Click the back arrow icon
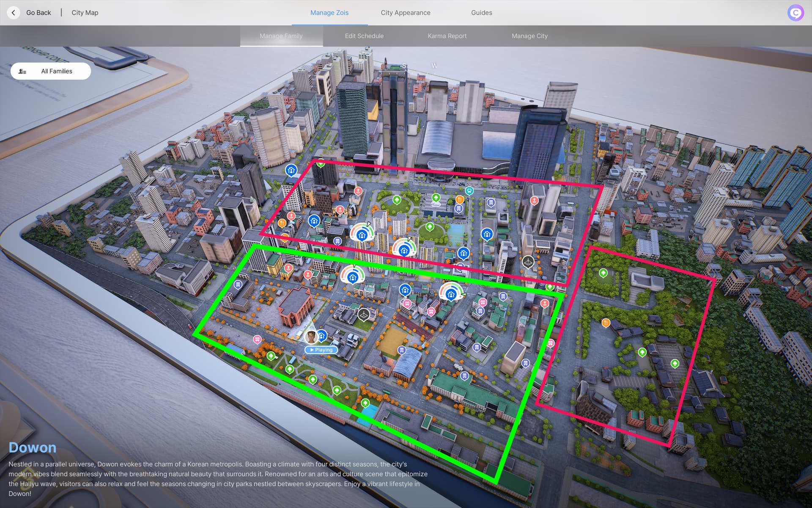 [14, 13]
